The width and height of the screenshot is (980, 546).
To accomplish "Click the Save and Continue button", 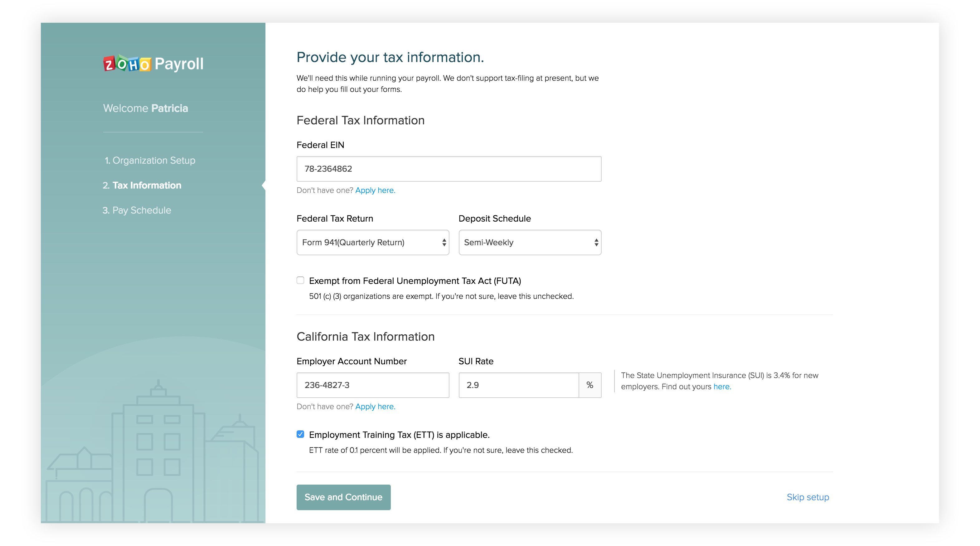I will click(x=343, y=497).
